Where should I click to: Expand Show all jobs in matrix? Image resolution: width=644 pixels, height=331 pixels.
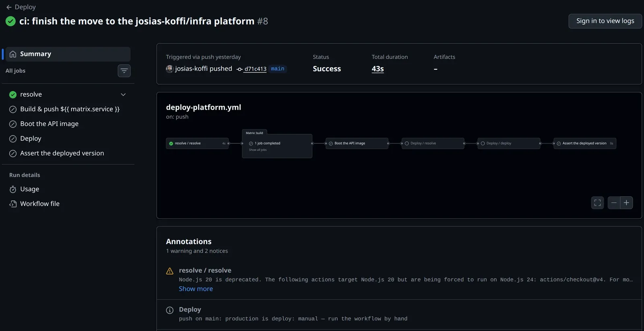[x=258, y=150]
